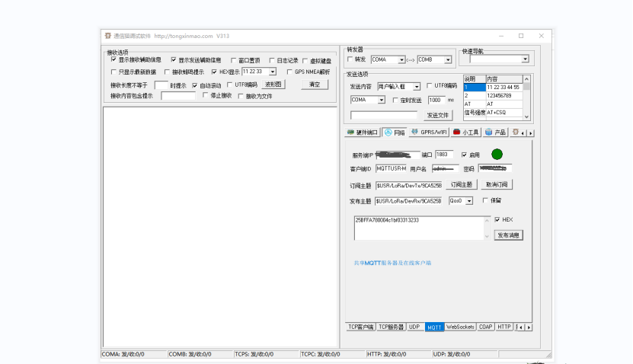Uncheck the HEX checkbox beside message box

(x=497, y=220)
